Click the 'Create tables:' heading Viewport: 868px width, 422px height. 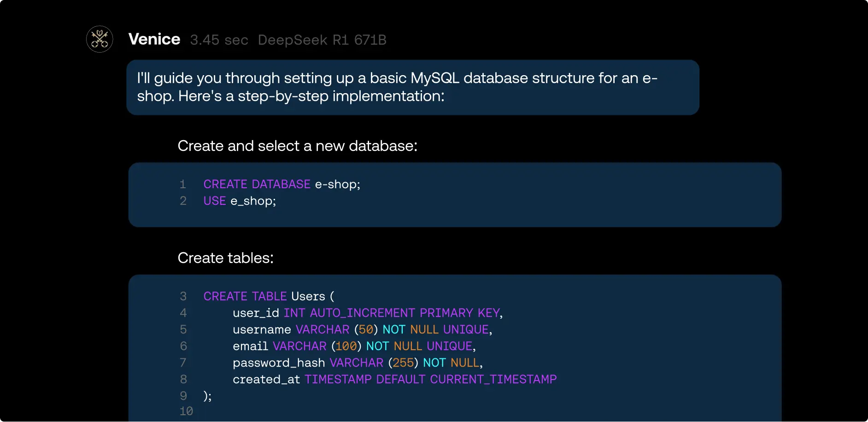coord(226,258)
